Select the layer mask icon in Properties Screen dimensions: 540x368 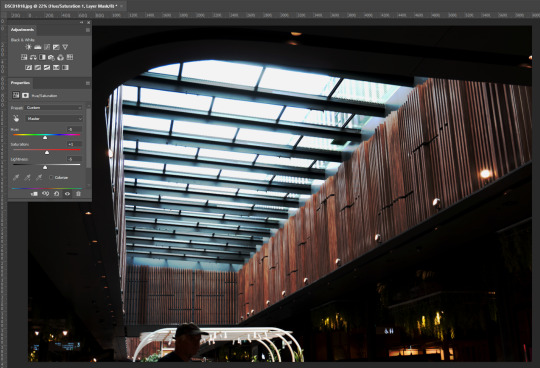point(25,95)
